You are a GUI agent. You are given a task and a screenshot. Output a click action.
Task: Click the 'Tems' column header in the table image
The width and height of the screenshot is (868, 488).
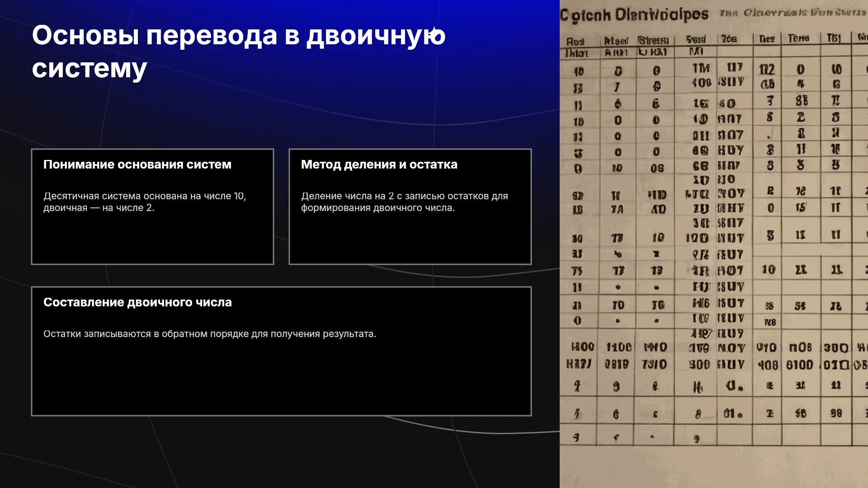pyautogui.click(x=798, y=38)
